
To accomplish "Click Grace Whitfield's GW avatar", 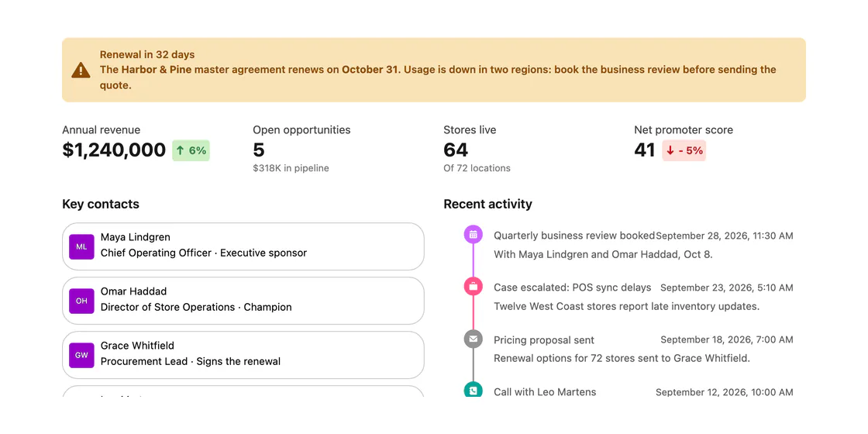I will [81, 356].
